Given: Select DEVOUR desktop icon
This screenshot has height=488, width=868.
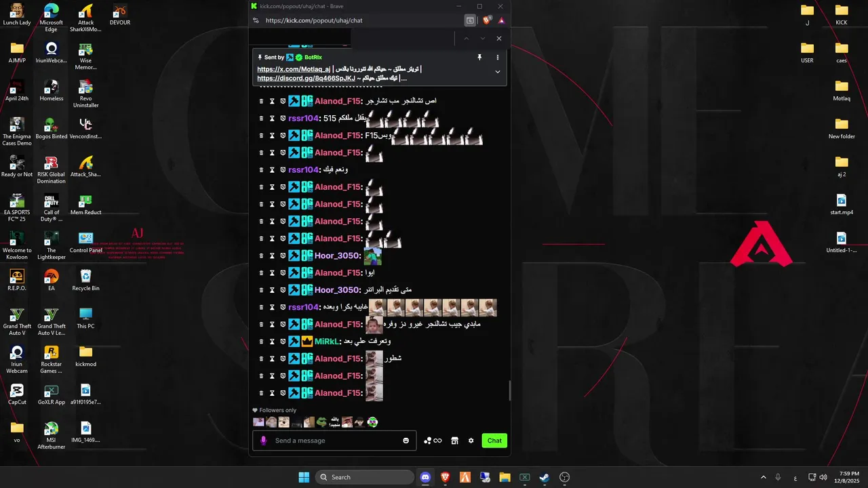Looking at the screenshot, I should (119, 15).
